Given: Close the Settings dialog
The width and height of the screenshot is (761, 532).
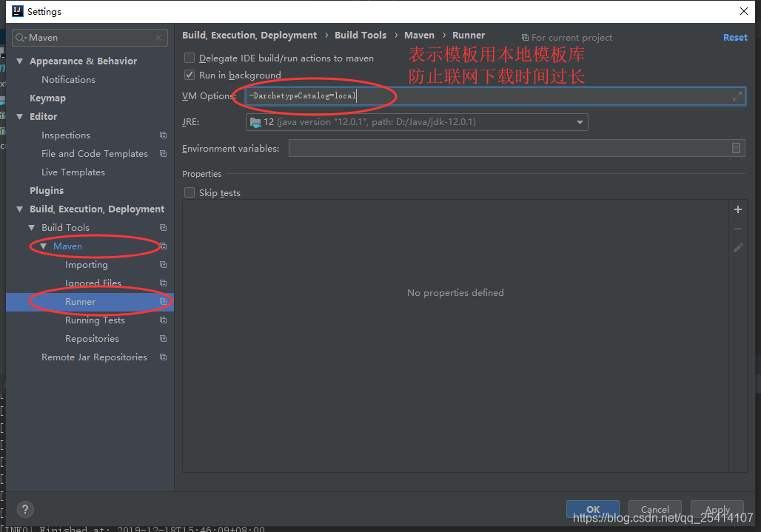Looking at the screenshot, I should (x=743, y=11).
